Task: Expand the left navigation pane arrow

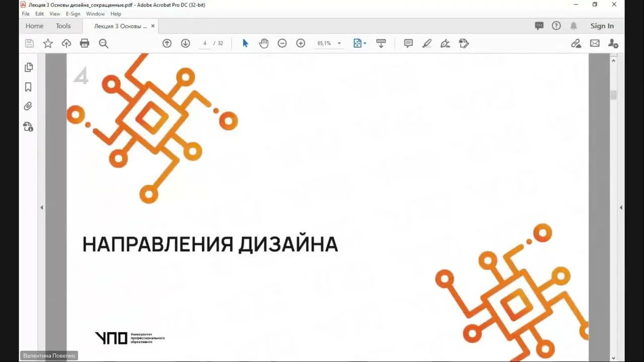Action: [x=42, y=207]
